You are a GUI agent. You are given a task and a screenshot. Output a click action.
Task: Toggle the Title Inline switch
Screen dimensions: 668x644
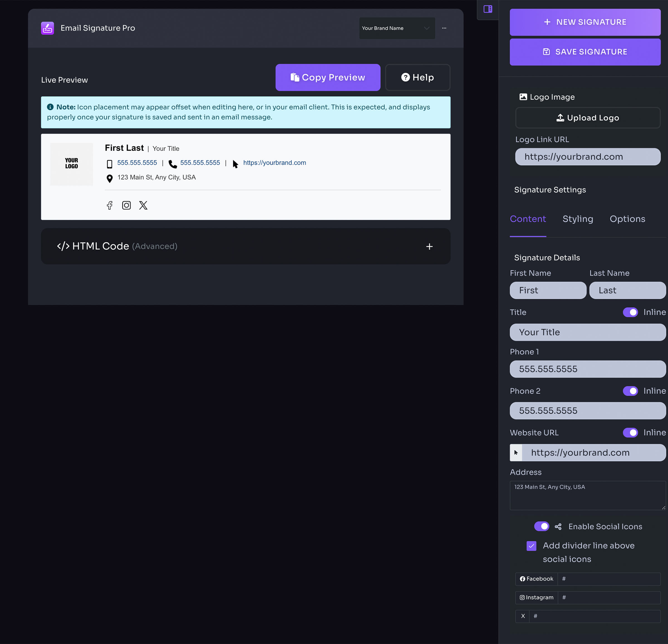point(630,312)
